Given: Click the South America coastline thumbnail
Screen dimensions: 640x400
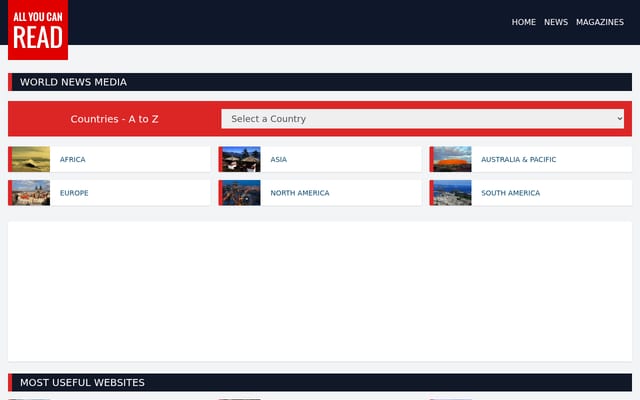Looking at the screenshot, I should tap(452, 193).
